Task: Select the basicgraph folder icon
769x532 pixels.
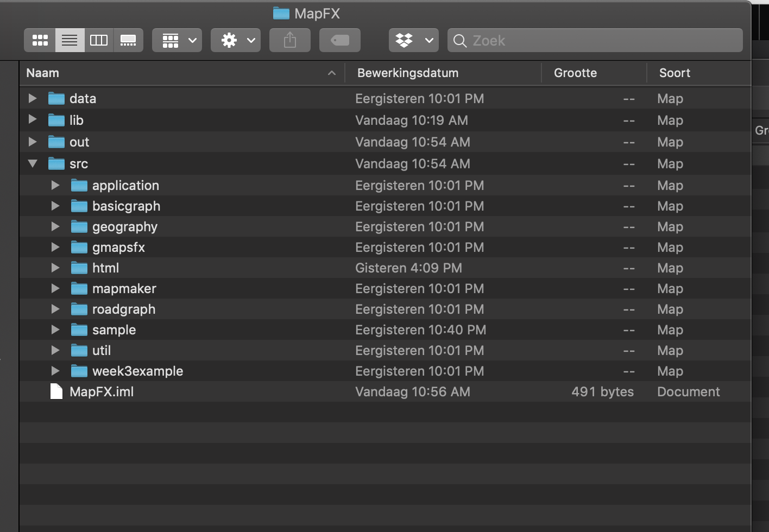Action: pos(79,206)
